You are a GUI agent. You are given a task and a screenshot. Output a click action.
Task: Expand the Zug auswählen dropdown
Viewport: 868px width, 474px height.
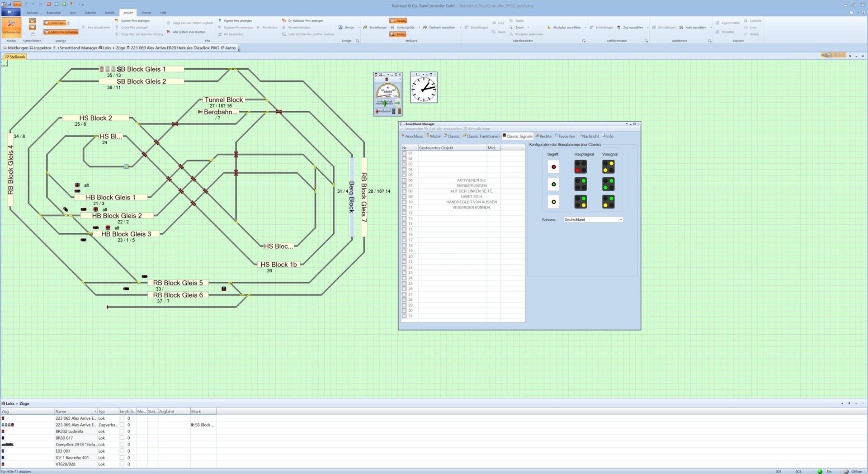click(647, 28)
